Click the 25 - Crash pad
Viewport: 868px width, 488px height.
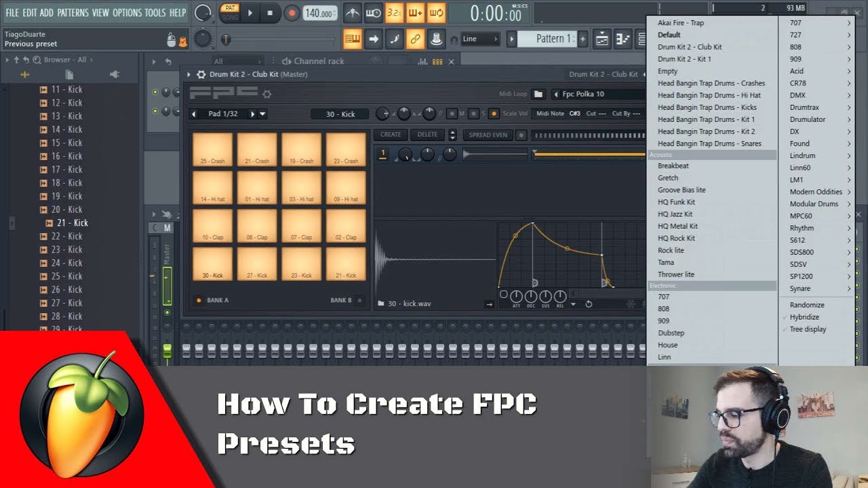pyautogui.click(x=212, y=150)
